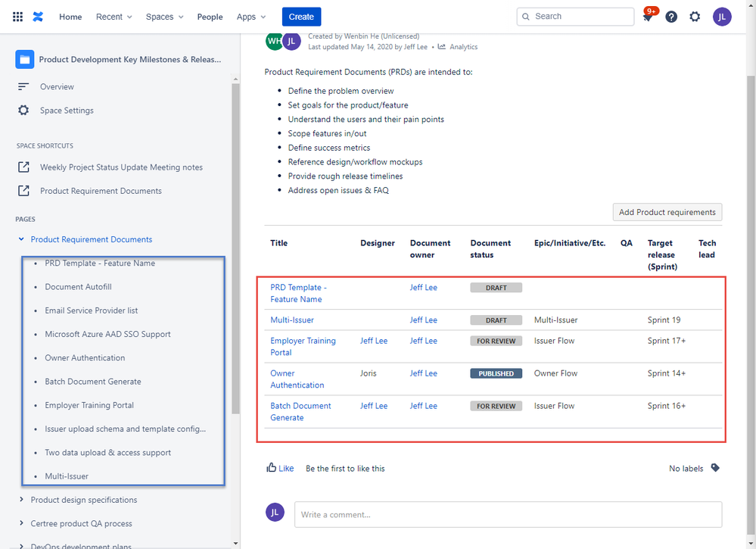Click the JL author avatar near title
756x549 pixels.
[291, 41]
